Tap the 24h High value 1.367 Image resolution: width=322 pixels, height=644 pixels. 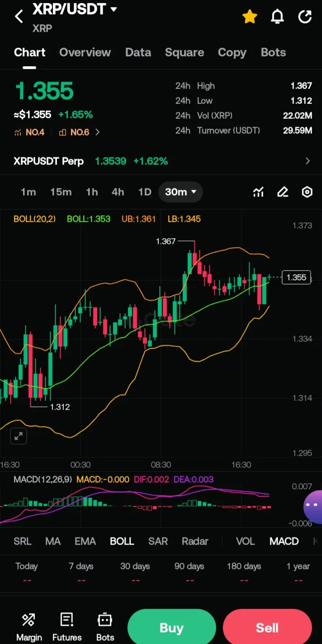coord(301,86)
